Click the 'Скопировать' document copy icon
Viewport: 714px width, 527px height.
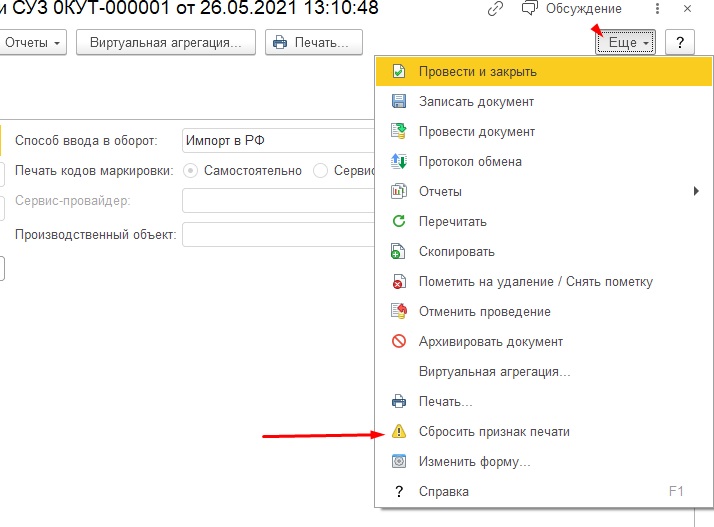(x=399, y=252)
